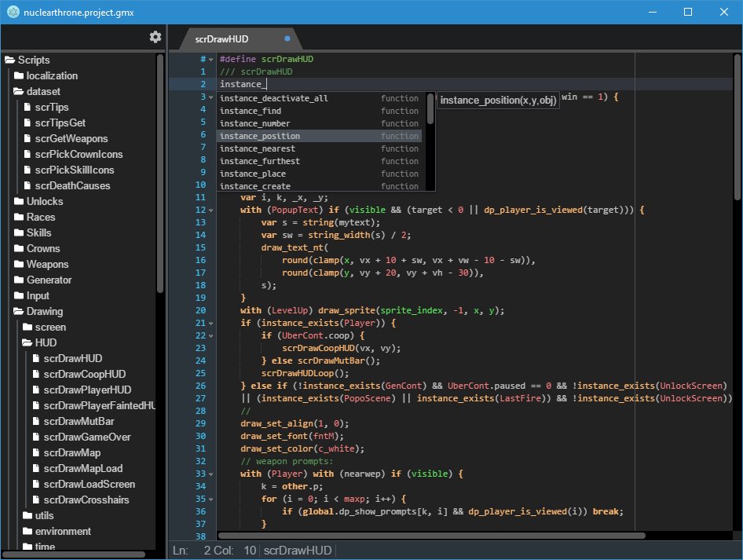Screen dimensions: 743x560
Task: Choose instance_create from autocomplete list
Action: (320, 185)
